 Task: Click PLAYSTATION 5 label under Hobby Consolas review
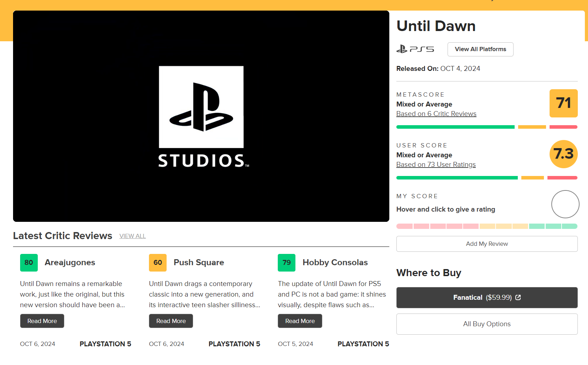click(x=363, y=344)
